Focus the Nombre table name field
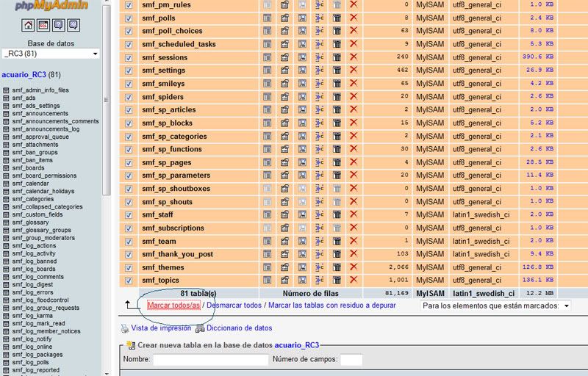Viewport: 588px width, 376px height. click(x=211, y=360)
